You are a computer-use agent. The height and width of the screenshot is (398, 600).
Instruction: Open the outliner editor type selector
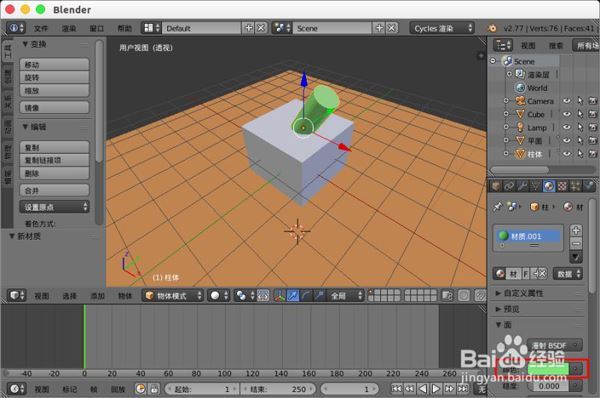502,45
